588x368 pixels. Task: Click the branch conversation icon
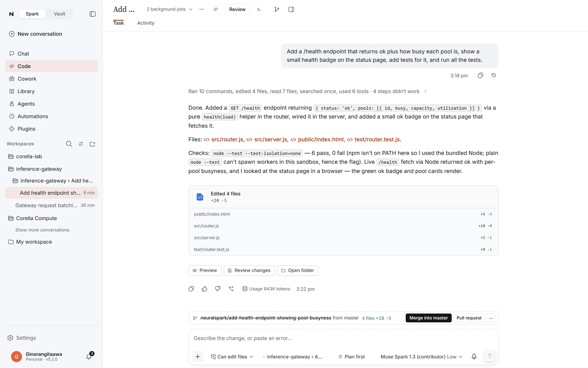pyautogui.click(x=231, y=289)
